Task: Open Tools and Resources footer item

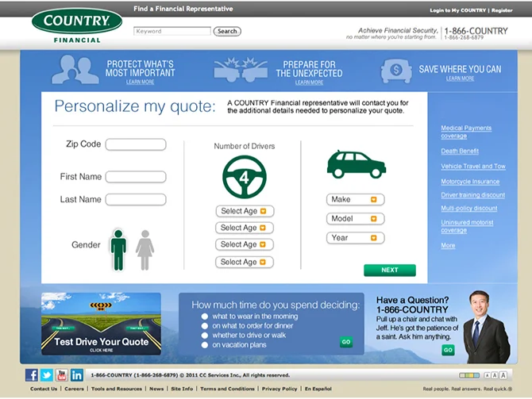Action: click(117, 389)
